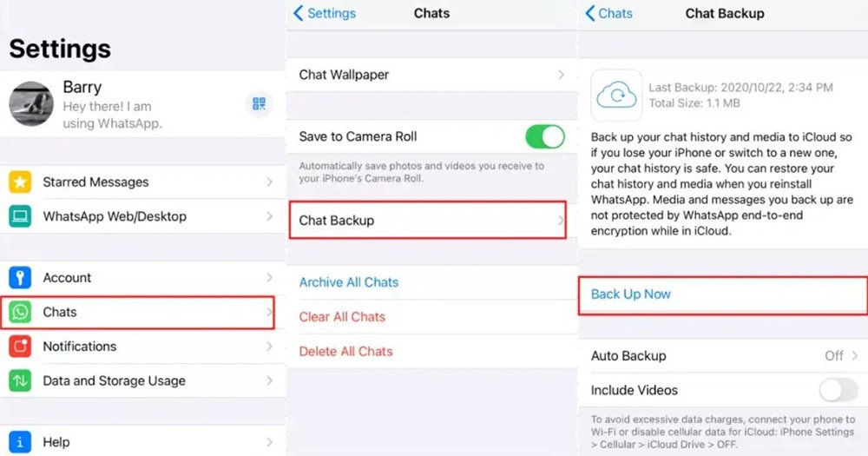Screen dimensions: 868x456
Task: Choose Clear All Chats
Action: [x=342, y=317]
